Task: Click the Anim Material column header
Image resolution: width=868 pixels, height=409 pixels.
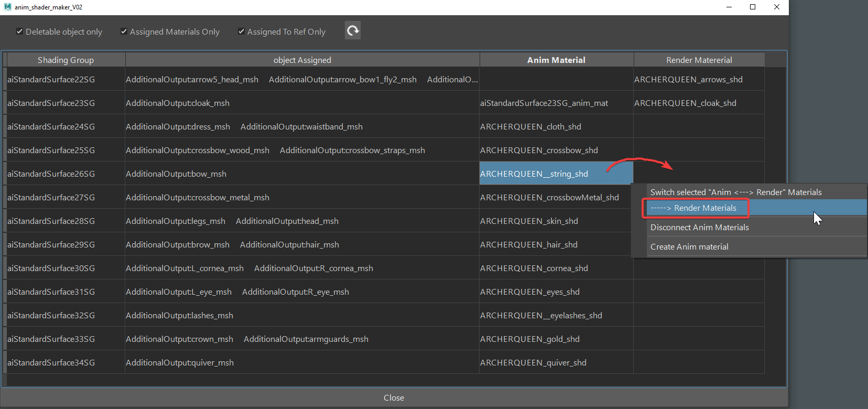Action: click(557, 60)
